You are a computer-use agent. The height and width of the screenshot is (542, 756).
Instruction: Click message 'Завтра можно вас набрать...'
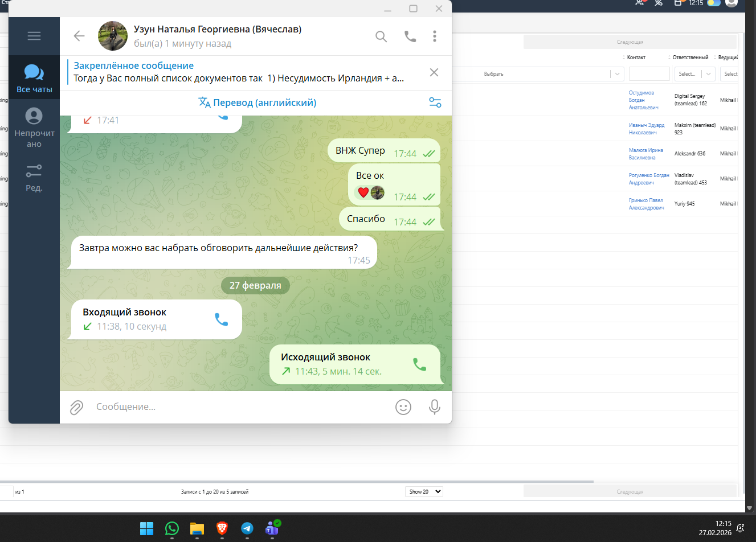pos(223,253)
